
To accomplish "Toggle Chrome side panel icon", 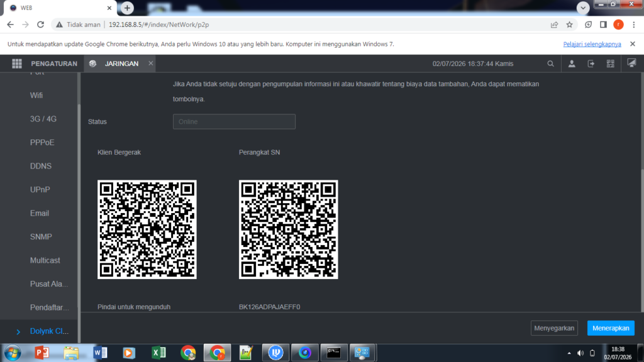I will (603, 25).
